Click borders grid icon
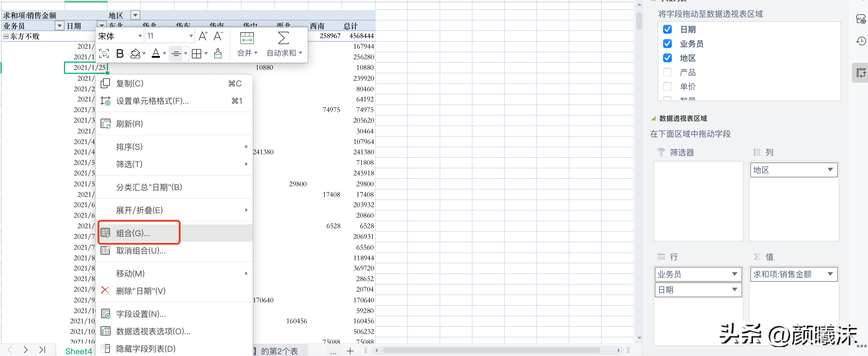The width and height of the screenshot is (868, 356). point(197,54)
